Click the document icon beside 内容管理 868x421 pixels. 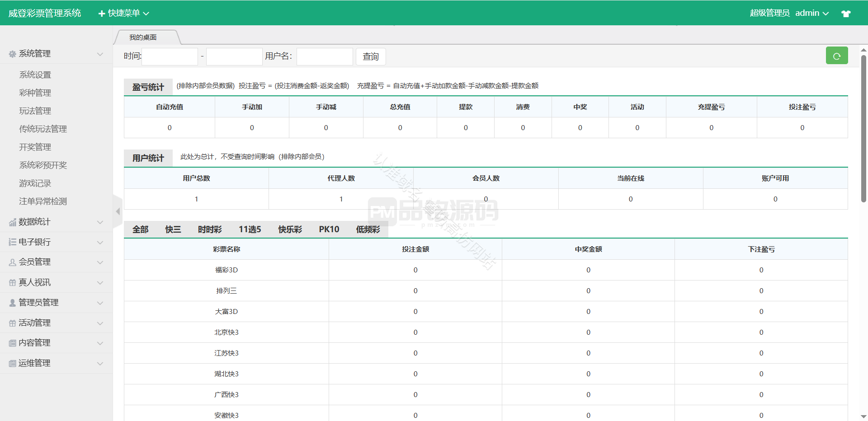(13, 343)
